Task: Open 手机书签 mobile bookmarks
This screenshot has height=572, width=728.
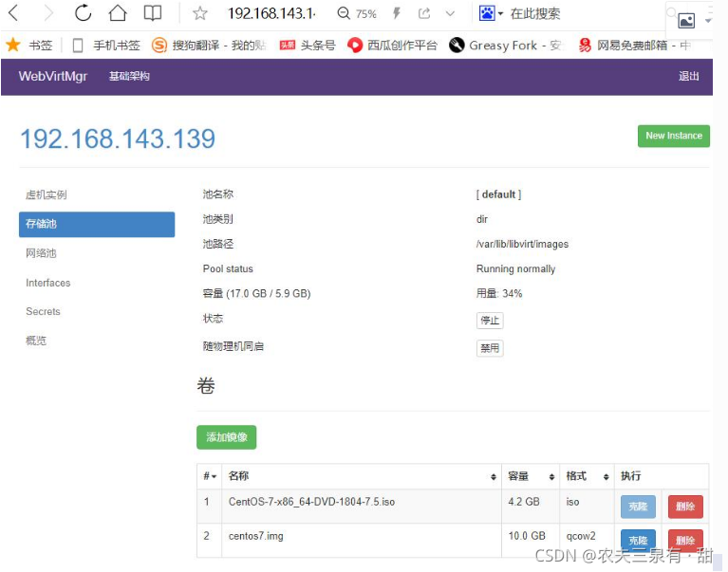Action: pyautogui.click(x=106, y=46)
